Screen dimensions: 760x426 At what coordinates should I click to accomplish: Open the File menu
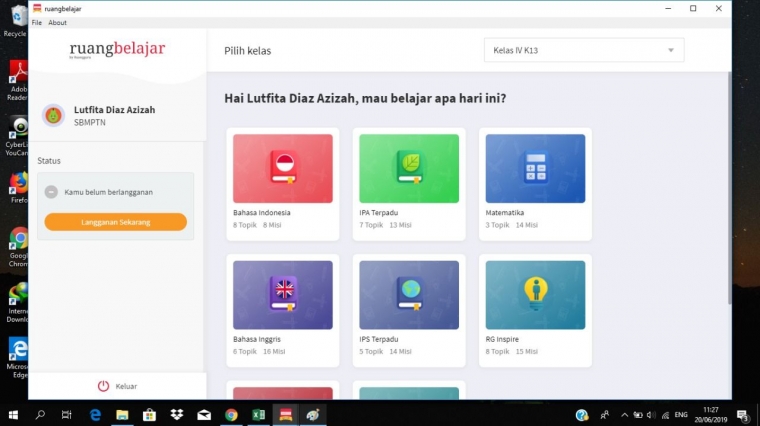(37, 22)
